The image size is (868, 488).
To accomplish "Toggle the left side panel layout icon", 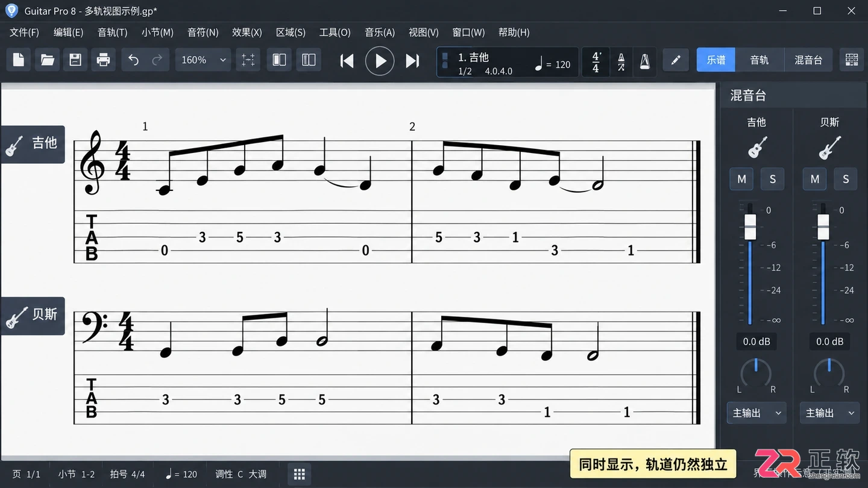I will click(279, 60).
